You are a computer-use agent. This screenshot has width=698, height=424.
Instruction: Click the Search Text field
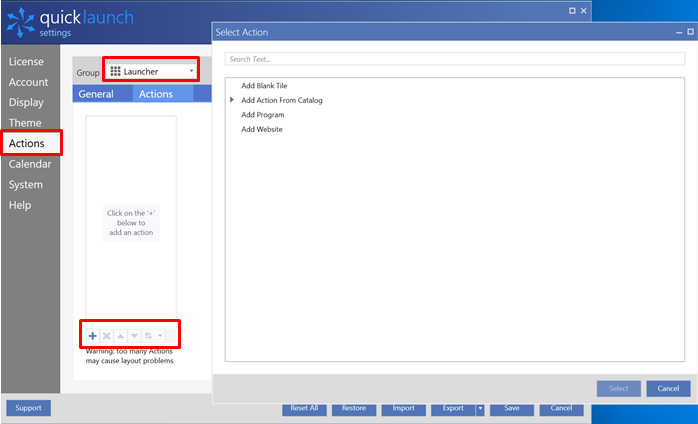click(x=455, y=59)
